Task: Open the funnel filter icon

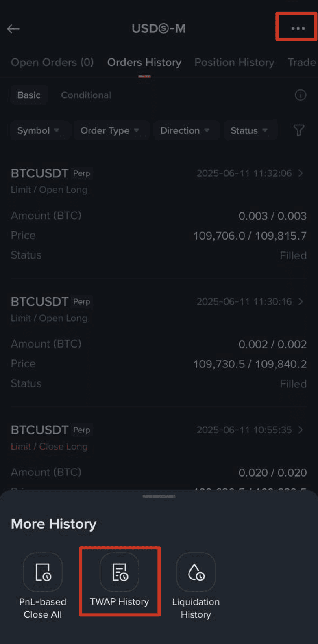Action: [x=299, y=130]
